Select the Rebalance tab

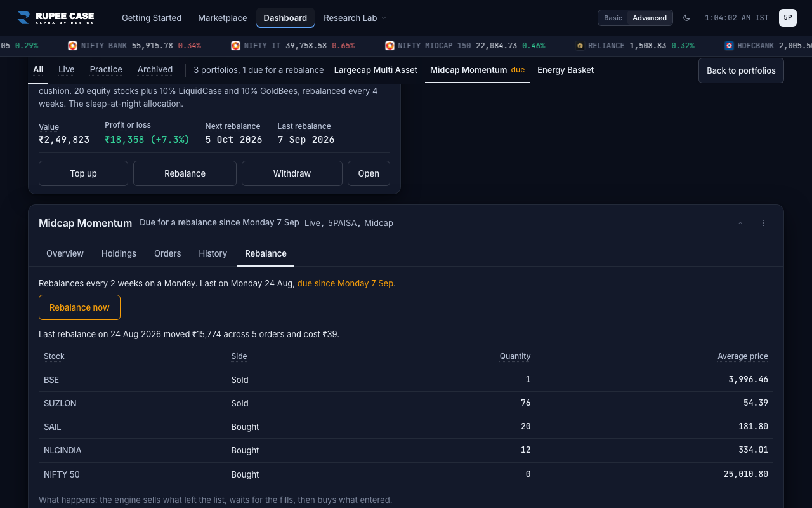(x=266, y=253)
